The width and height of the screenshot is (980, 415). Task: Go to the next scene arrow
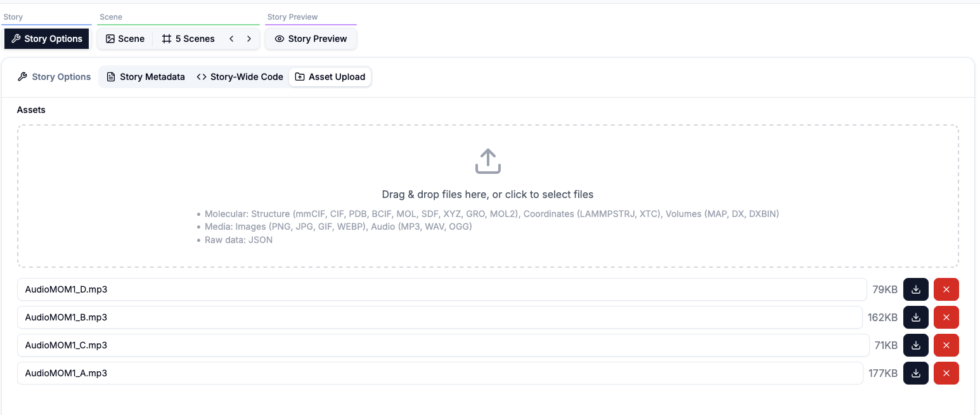(x=249, y=39)
